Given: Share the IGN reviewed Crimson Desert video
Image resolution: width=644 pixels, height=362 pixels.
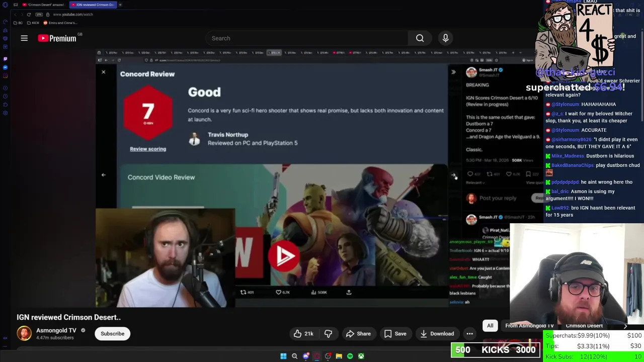Looking at the screenshot, I should (358, 334).
